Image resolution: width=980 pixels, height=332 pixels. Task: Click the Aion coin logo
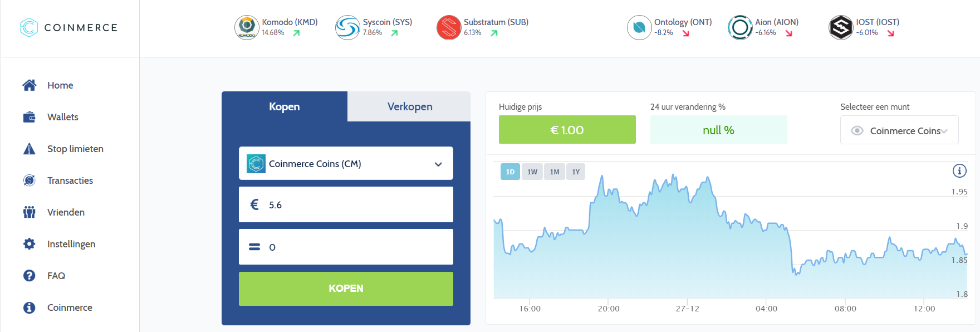(x=740, y=27)
